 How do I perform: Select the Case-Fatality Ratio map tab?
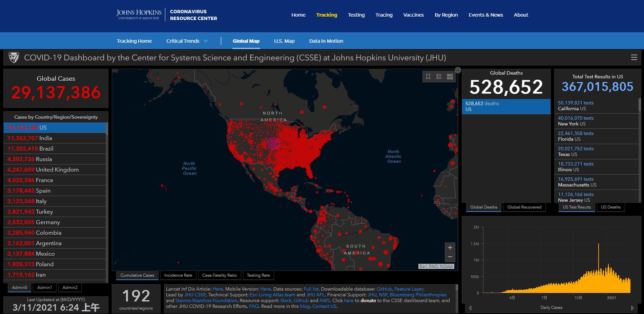(220, 275)
